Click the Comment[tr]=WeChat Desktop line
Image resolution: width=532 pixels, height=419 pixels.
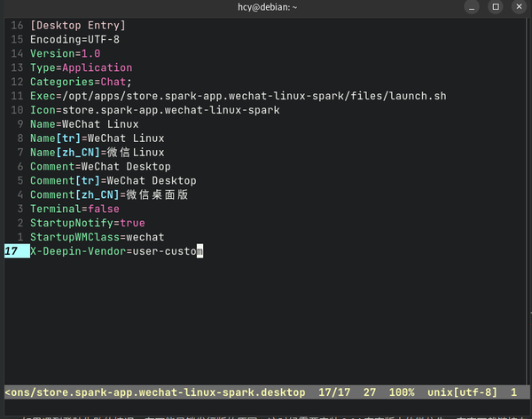tap(113, 181)
